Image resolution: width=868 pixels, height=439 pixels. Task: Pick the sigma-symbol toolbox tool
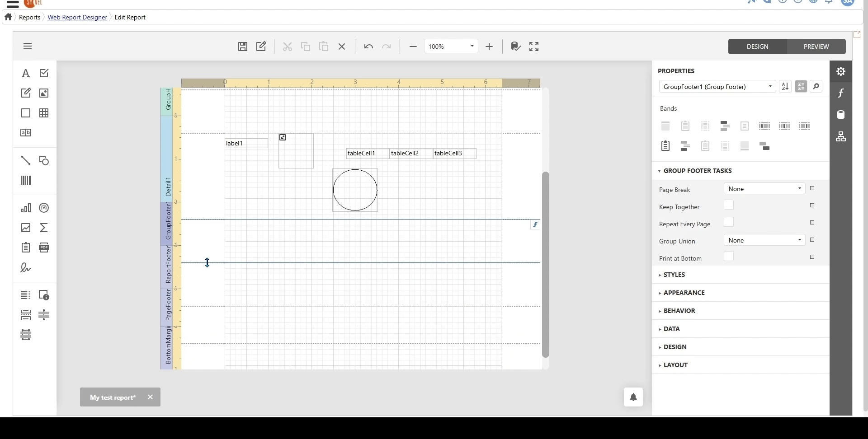44,228
